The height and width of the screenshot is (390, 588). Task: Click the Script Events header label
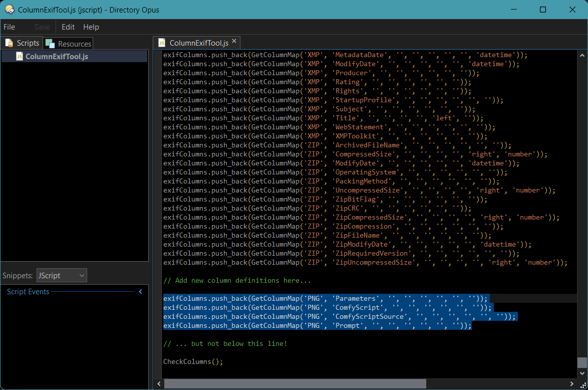click(28, 292)
